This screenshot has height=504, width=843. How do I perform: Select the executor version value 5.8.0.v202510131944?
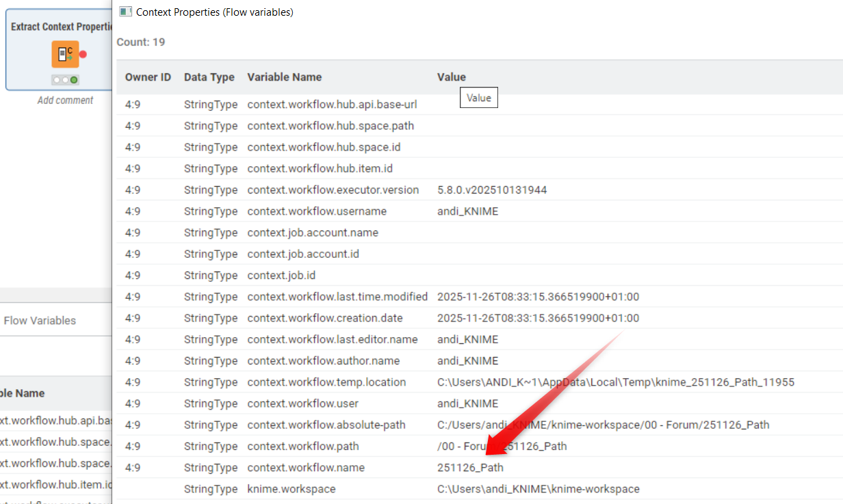tap(491, 189)
